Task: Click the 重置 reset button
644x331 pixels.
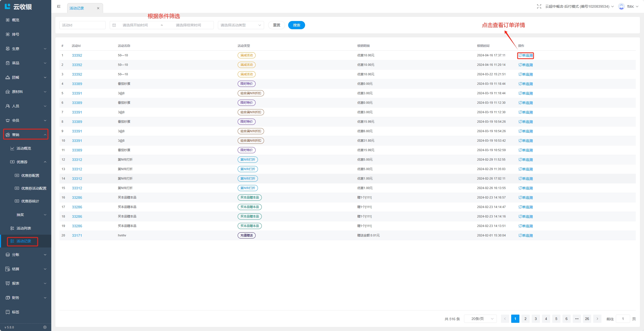Action: (x=276, y=25)
